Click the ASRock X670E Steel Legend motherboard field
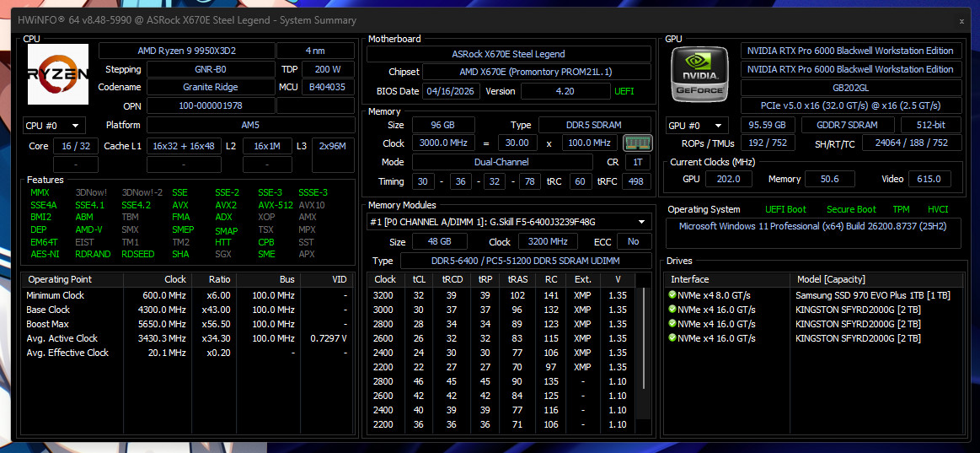The image size is (980, 453). click(x=508, y=54)
